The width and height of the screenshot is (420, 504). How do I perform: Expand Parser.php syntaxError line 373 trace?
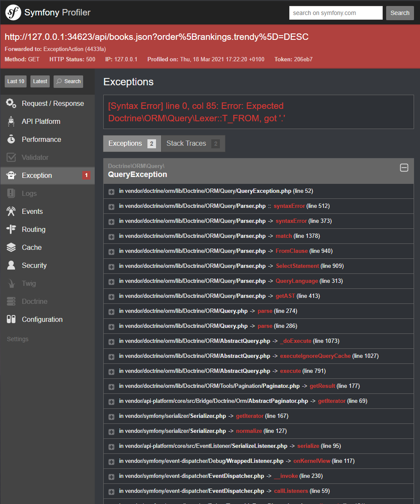pyautogui.click(x=111, y=222)
